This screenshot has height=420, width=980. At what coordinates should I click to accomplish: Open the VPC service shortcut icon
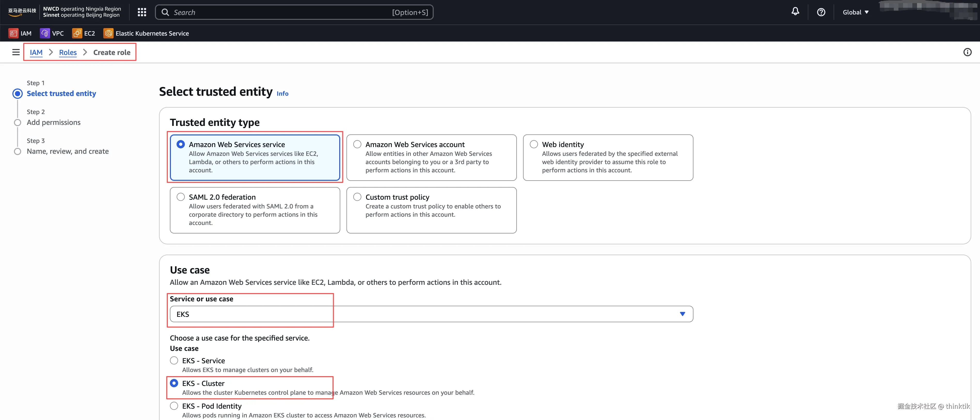45,34
